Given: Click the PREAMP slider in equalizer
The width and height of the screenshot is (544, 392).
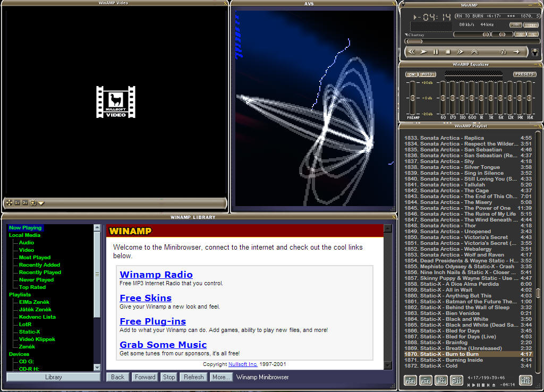Looking at the screenshot, I should pyautogui.click(x=413, y=97).
